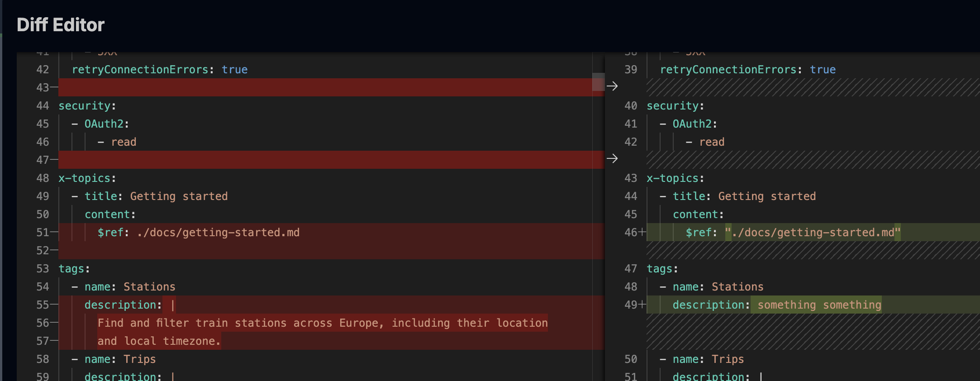Click unquoted ./docs/getting-started.md path in left pane
The width and height of the screenshot is (980, 381).
tap(218, 233)
